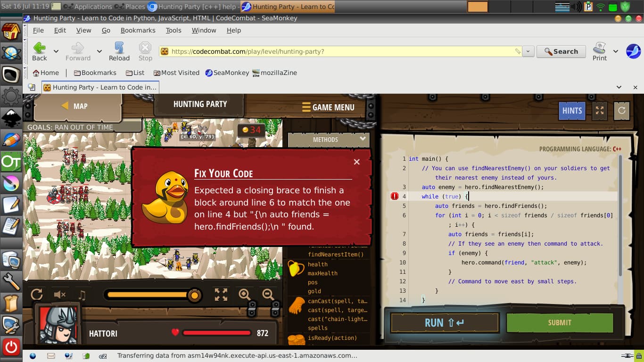Viewport: 644px width, 362px height.
Task: Toggle game sound with the muted speaker icon
Action: (59, 295)
